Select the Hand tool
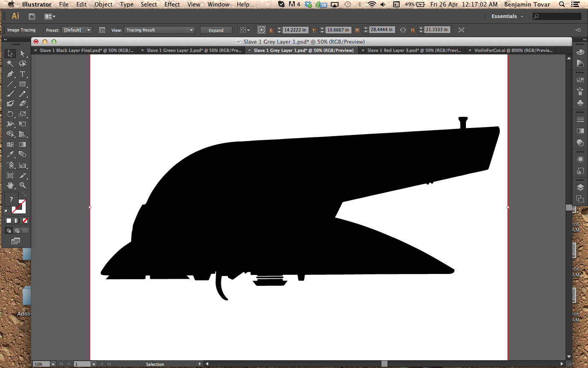Screen dimensions: 588x368 [10, 185]
